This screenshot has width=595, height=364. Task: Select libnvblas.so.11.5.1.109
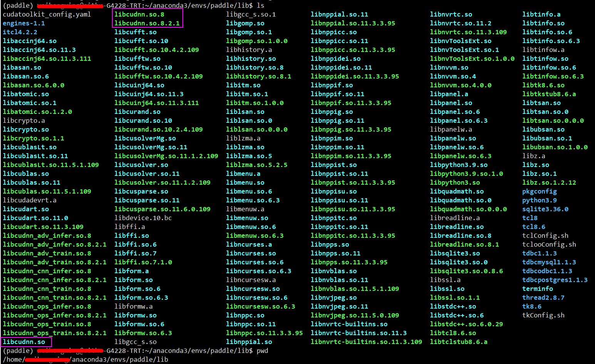[355, 289]
